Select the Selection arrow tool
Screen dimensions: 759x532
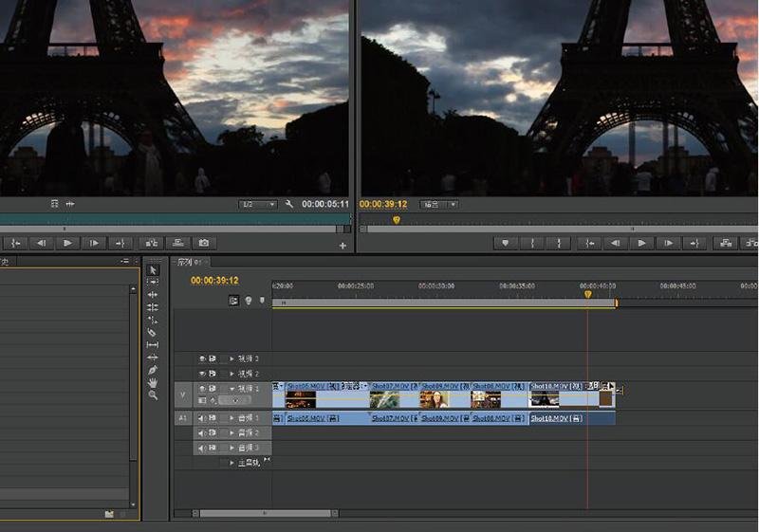153,270
